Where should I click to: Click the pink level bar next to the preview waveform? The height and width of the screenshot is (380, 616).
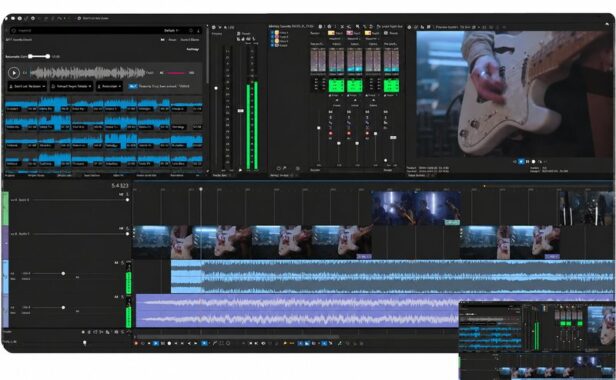point(176,73)
